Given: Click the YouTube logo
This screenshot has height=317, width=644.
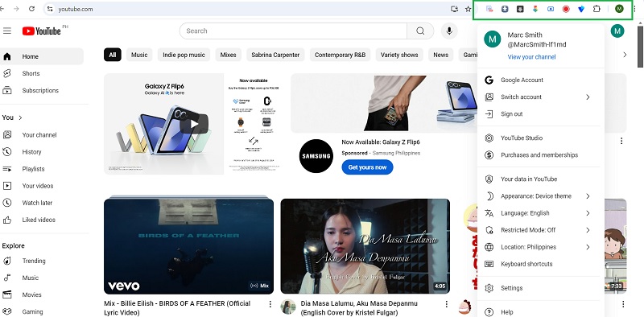Looking at the screenshot, I should point(42,31).
